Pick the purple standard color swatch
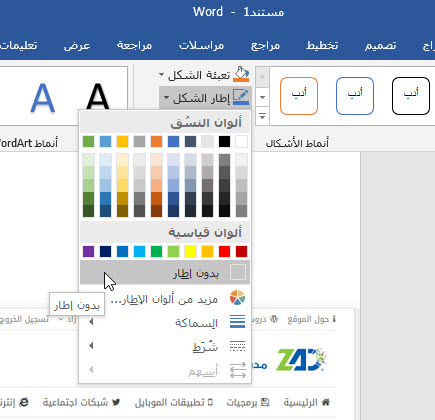435x420 pixels. coord(88,252)
